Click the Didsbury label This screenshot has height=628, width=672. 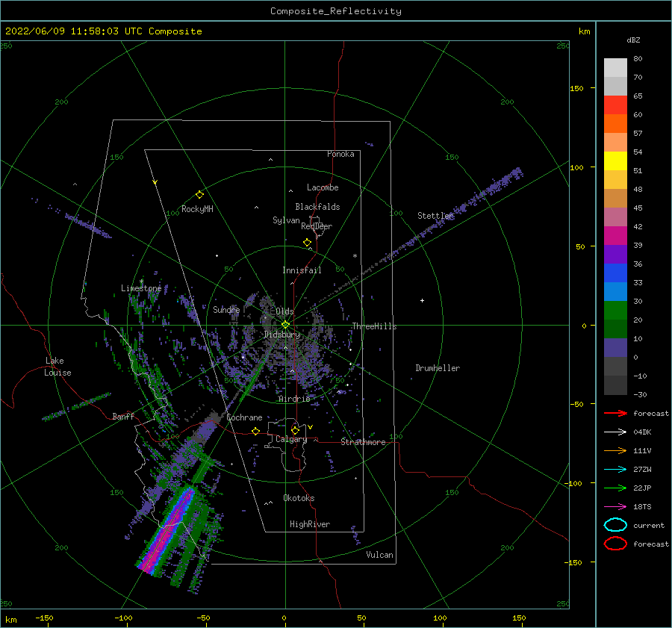(x=282, y=335)
